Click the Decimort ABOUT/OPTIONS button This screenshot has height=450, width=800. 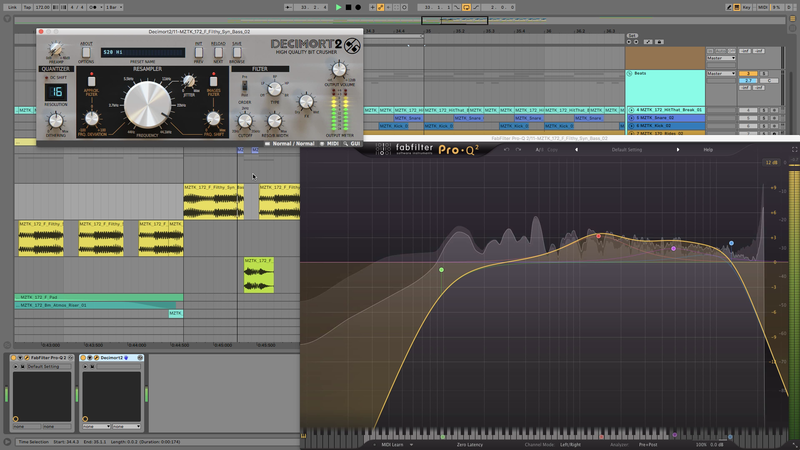pyautogui.click(x=86, y=53)
